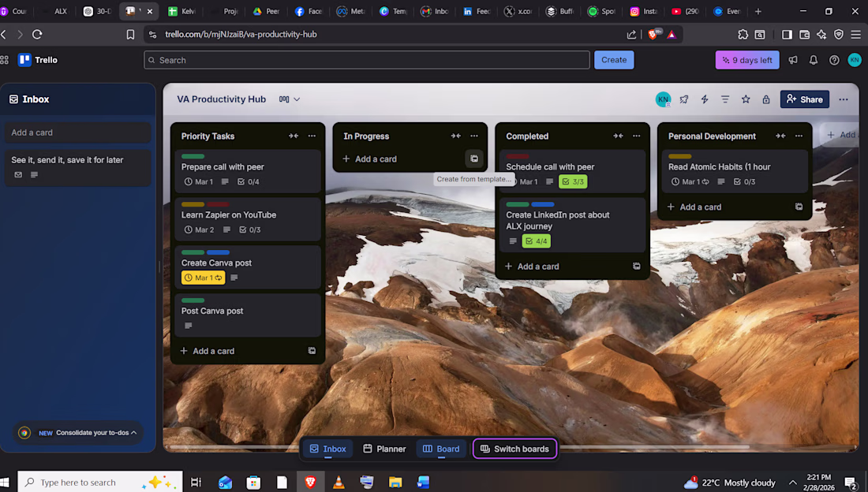Image resolution: width=868 pixels, height=492 pixels.
Task: Open Priority Tasks list actions menu
Action: pos(312,136)
